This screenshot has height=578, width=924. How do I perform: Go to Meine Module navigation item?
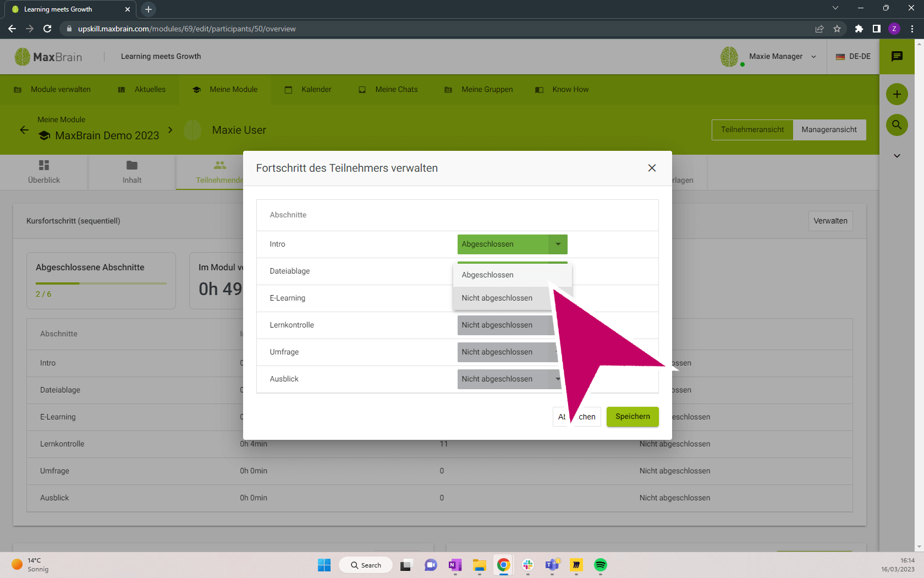click(x=225, y=90)
